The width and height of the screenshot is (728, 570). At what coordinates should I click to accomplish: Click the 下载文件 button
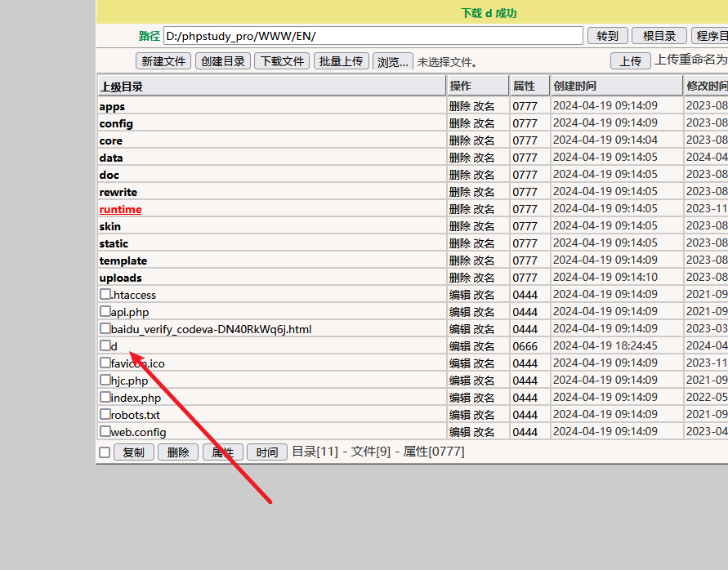tap(282, 61)
